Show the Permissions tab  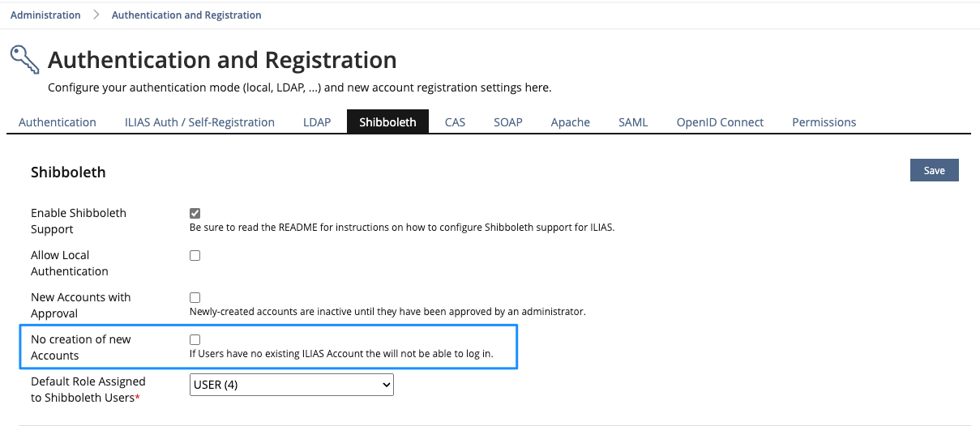(824, 122)
